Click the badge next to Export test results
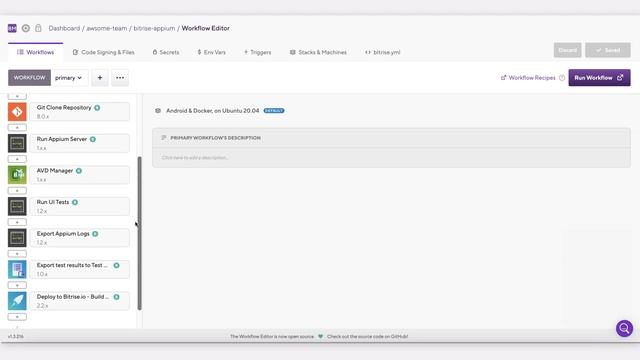640x360 pixels. [116, 265]
